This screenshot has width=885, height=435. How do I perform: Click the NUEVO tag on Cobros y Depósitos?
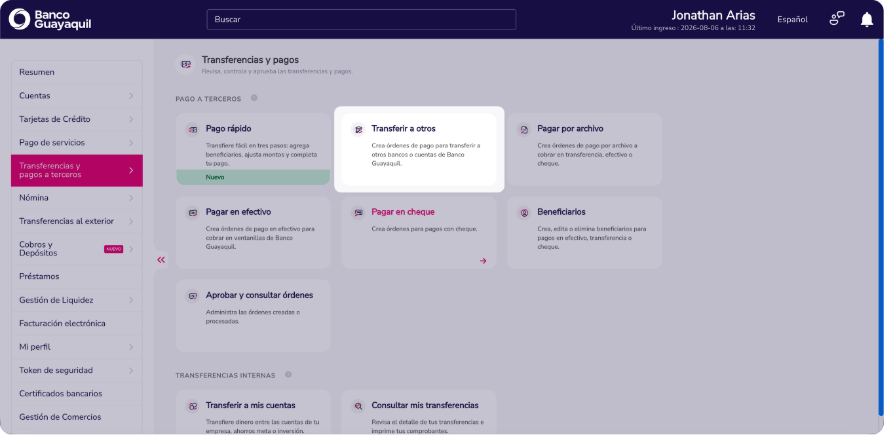(113, 249)
